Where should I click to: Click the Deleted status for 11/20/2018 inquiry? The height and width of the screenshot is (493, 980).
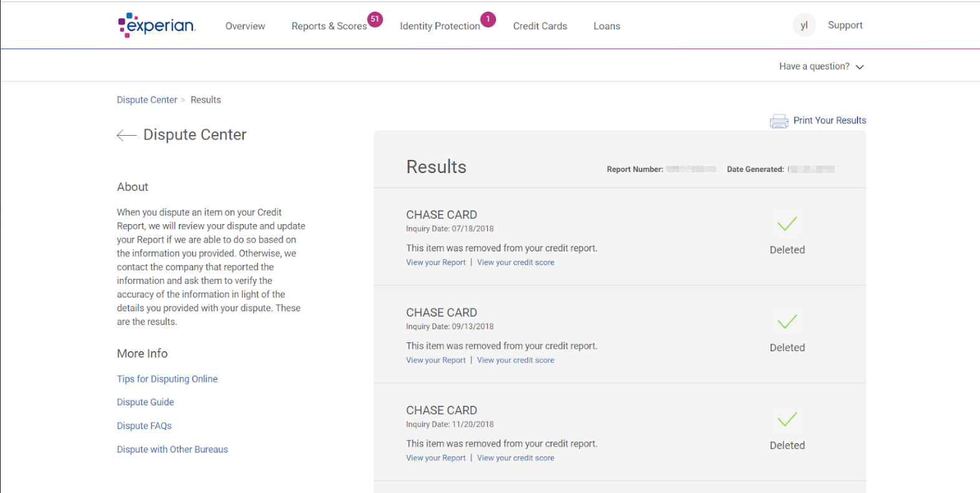pyautogui.click(x=787, y=445)
